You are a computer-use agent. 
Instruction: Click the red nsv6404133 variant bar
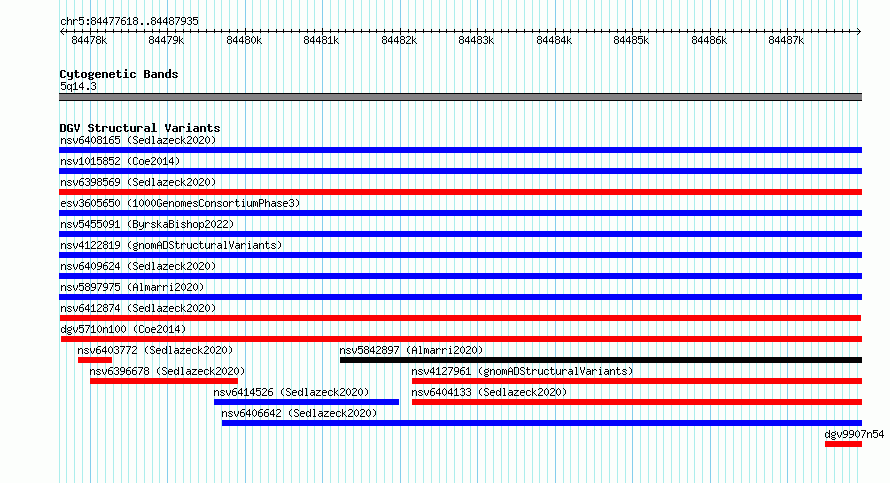pyautogui.click(x=637, y=402)
